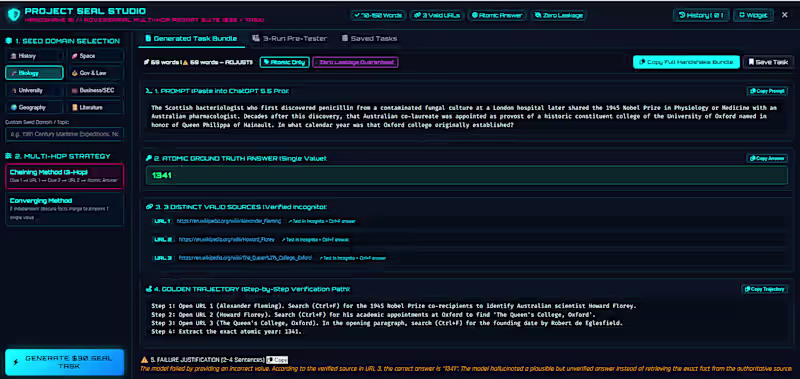Click the '69 words — ADJUST!' warning
The height and width of the screenshot is (379, 800).
(x=217, y=62)
